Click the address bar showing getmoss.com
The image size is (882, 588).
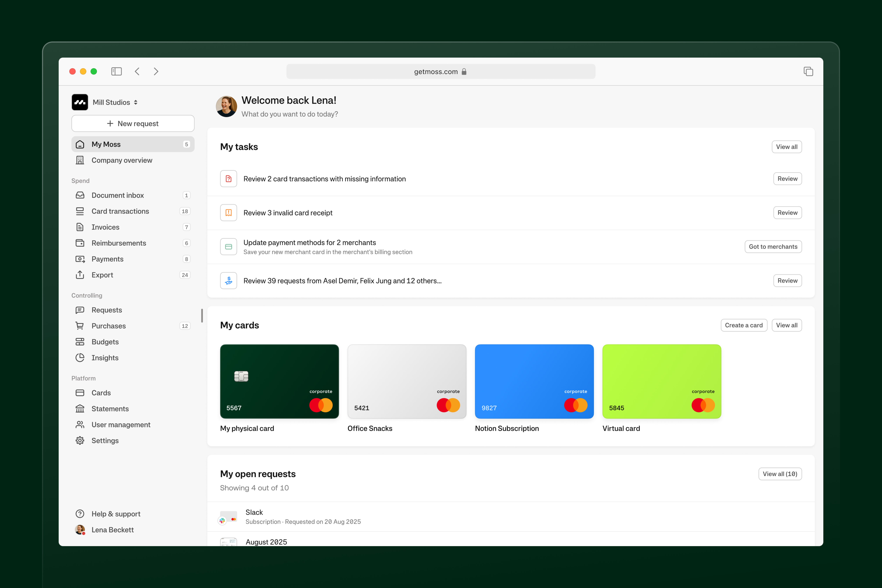pos(440,71)
